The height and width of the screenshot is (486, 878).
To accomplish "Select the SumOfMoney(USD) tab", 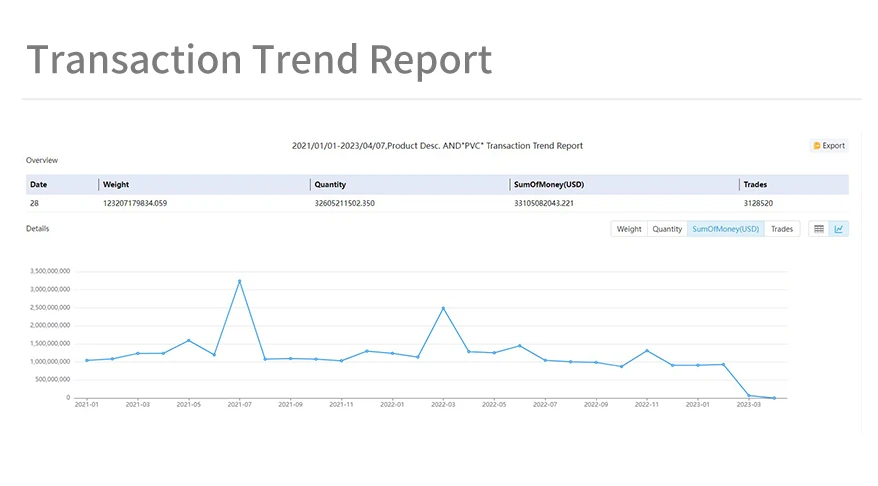I will [x=726, y=229].
